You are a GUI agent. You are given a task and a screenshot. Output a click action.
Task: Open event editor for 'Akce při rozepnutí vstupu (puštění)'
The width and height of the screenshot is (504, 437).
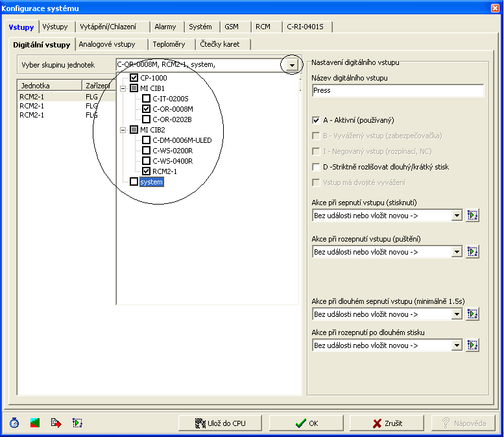[x=472, y=251]
